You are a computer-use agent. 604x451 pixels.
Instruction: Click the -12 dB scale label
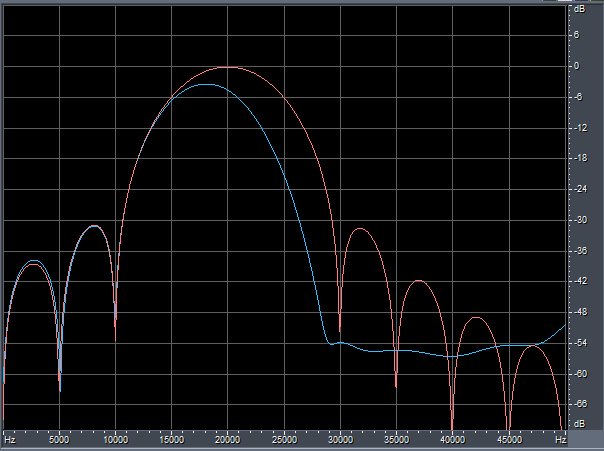pyautogui.click(x=581, y=128)
